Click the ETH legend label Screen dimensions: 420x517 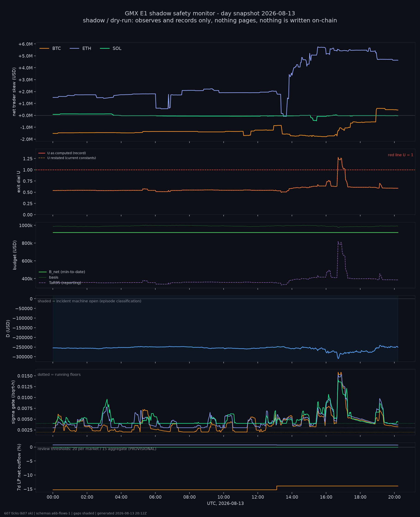coord(87,48)
